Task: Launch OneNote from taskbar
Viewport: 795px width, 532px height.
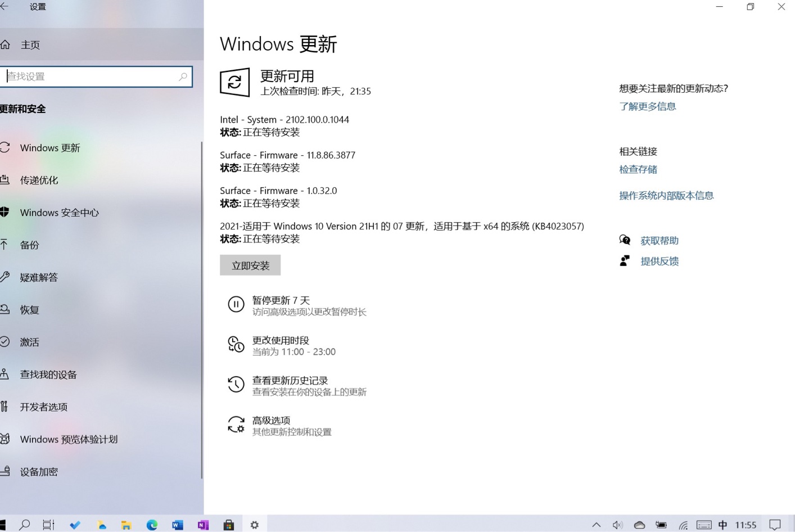Action: tap(203, 525)
